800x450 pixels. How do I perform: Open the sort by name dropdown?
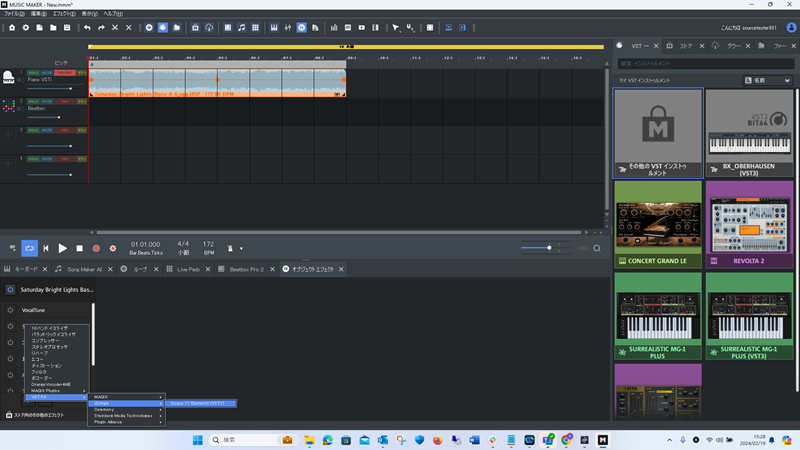pyautogui.click(x=767, y=80)
